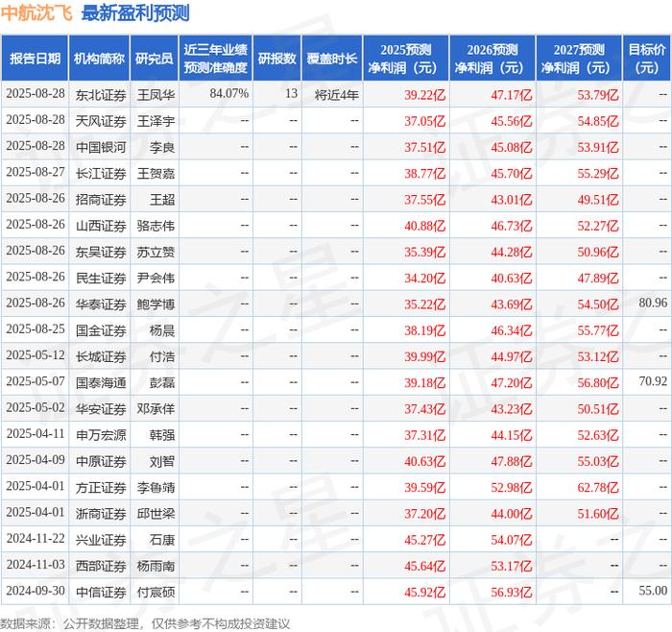Click the 2025-08-25 report date
The height and width of the screenshot is (632, 672).
point(36,328)
